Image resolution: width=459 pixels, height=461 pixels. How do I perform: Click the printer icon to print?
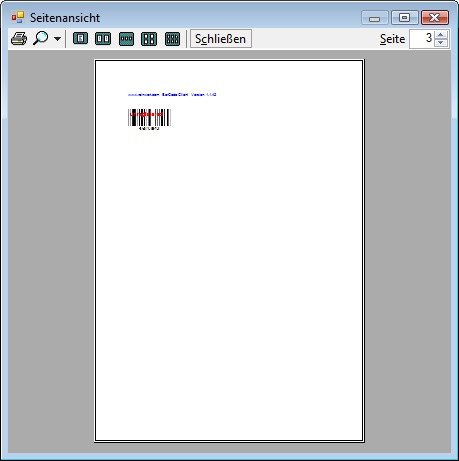coord(19,39)
